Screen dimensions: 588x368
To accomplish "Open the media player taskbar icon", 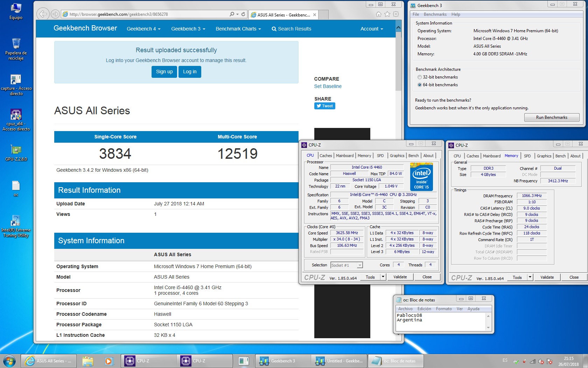I will [x=109, y=361].
